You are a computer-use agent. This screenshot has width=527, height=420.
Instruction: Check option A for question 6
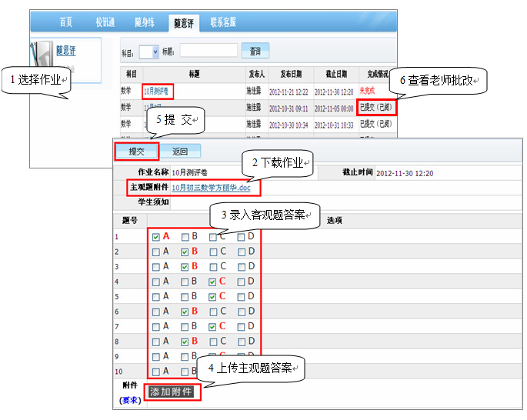[156, 312]
